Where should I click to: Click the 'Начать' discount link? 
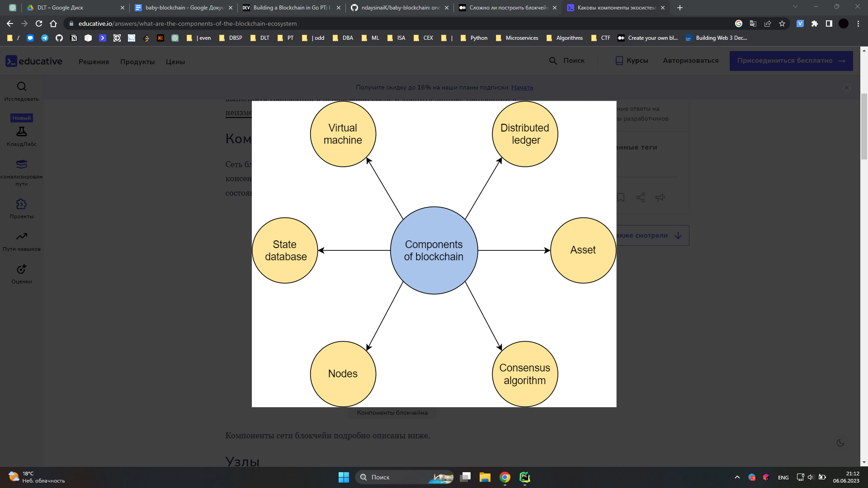pyautogui.click(x=522, y=87)
